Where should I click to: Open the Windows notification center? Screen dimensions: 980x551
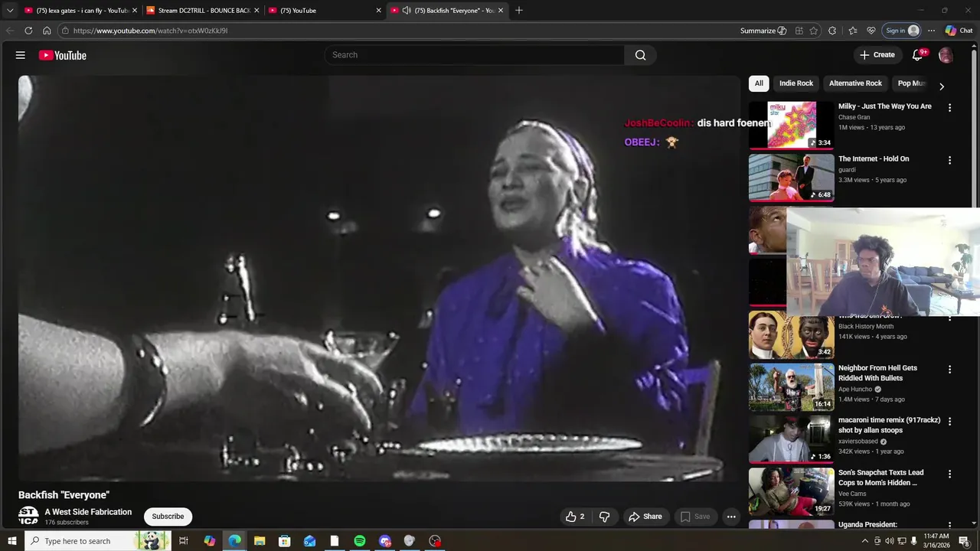(x=964, y=541)
